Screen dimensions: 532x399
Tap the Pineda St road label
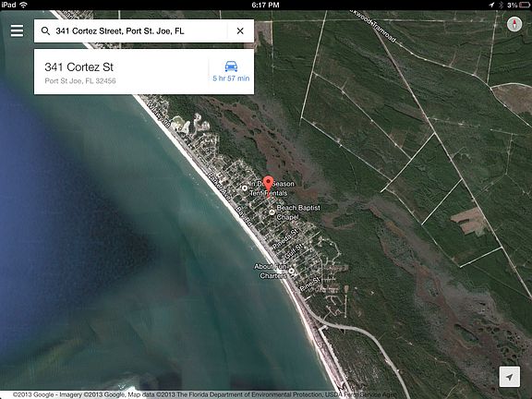[284, 238]
